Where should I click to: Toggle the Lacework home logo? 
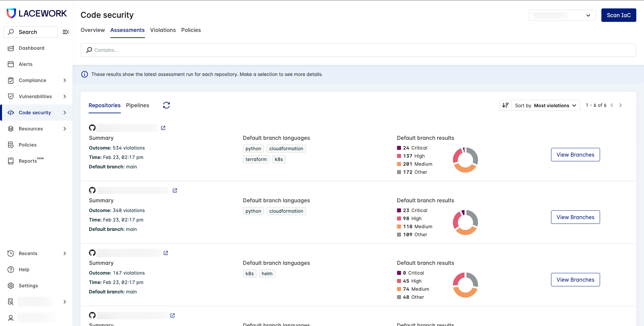[x=36, y=13]
